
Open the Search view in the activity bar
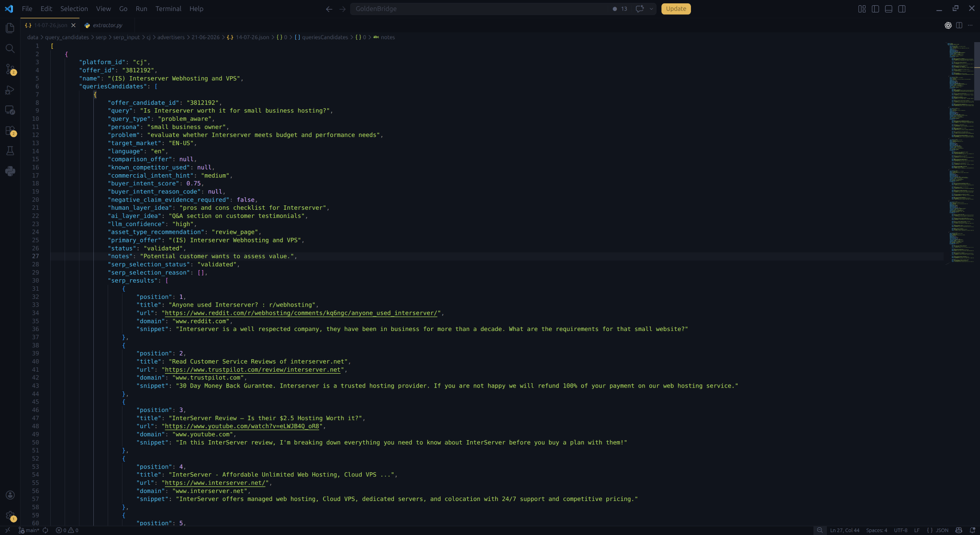click(10, 48)
